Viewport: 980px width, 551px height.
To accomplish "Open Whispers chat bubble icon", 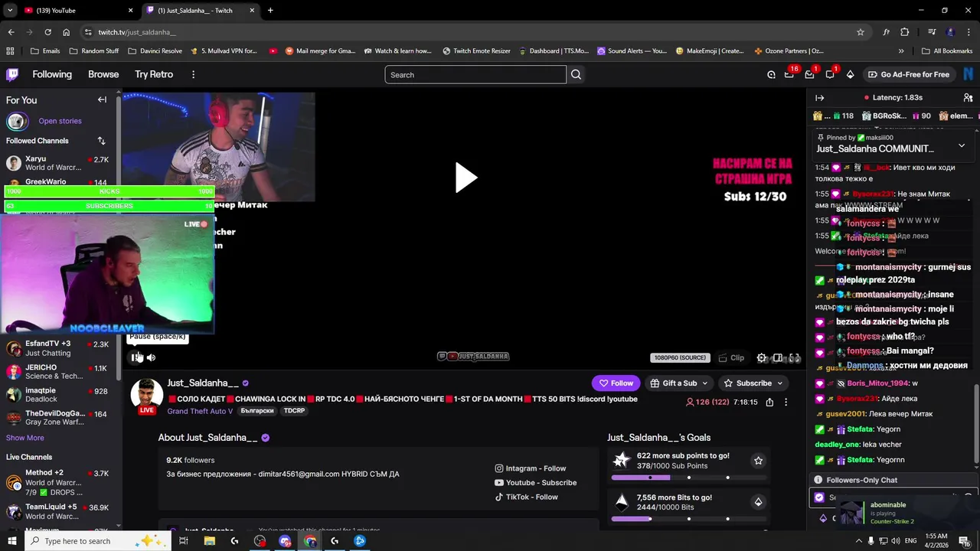I will click(x=830, y=74).
